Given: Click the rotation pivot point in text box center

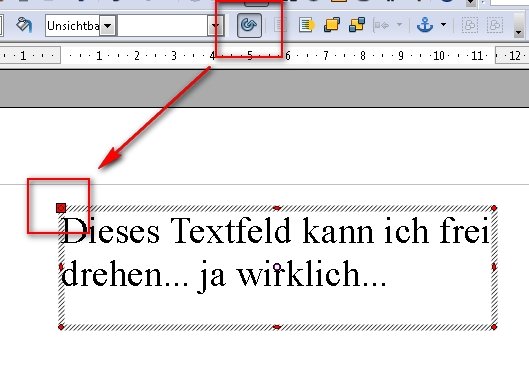Looking at the screenshot, I should (x=277, y=267).
